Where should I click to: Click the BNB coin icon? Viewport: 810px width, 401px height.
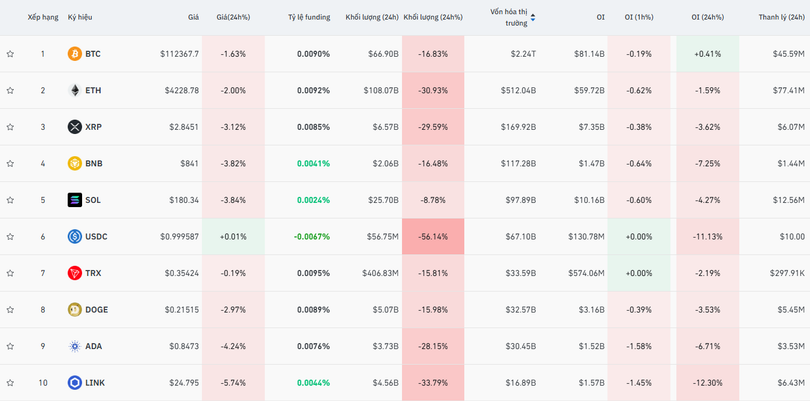(x=74, y=163)
